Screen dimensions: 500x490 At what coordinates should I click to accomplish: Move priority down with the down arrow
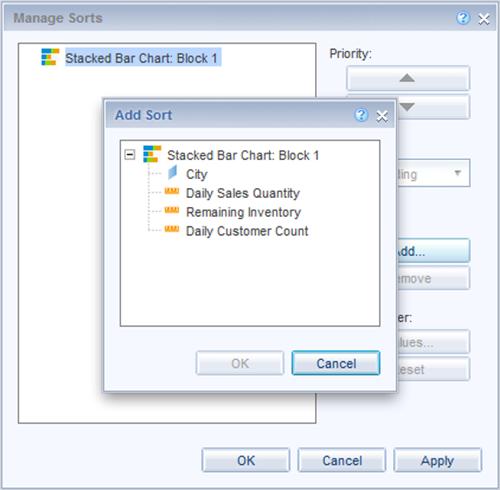click(x=433, y=107)
